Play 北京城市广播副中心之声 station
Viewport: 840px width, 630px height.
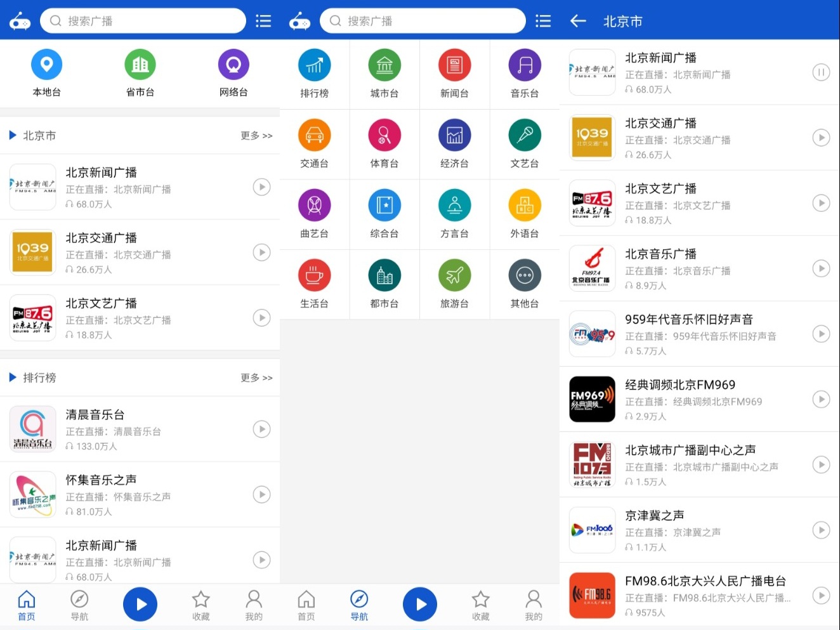pos(821,464)
